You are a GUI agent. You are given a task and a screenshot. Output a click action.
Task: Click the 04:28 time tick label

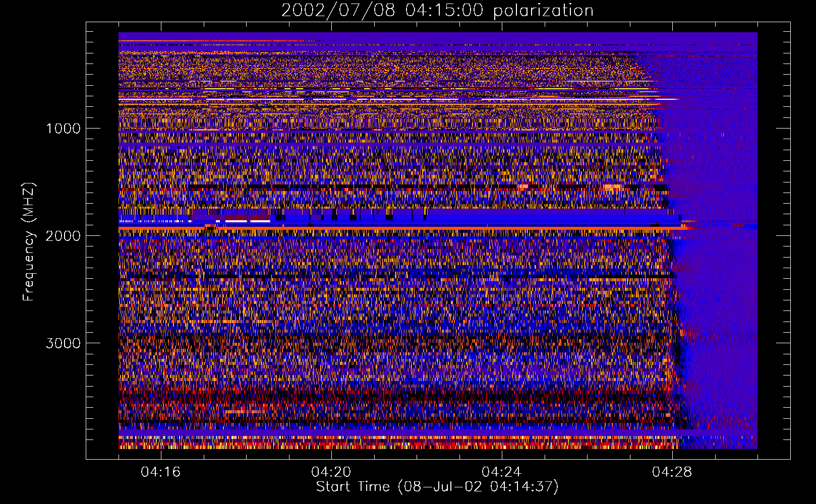672,472
